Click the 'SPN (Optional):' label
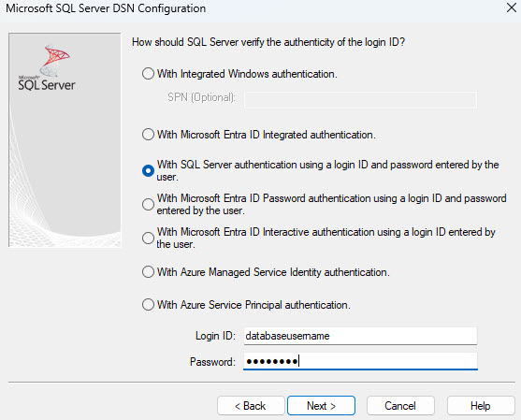The width and height of the screenshot is (521, 420). 201,97
